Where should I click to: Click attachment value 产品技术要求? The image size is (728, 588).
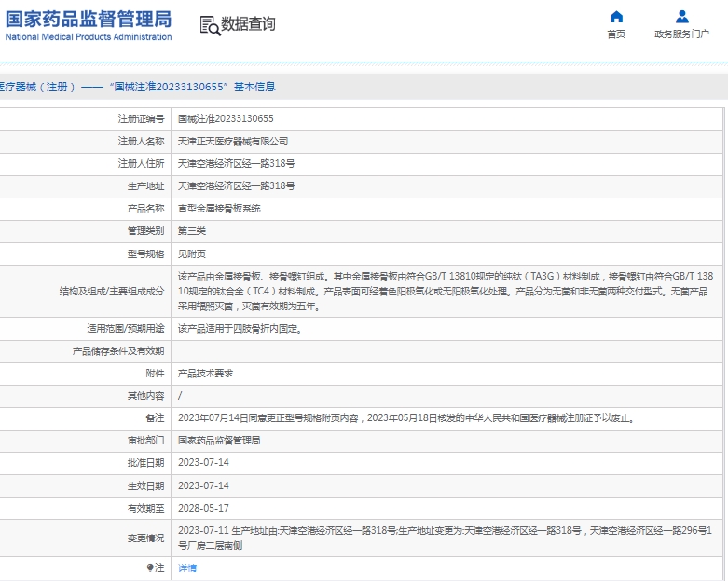pyautogui.click(x=206, y=374)
